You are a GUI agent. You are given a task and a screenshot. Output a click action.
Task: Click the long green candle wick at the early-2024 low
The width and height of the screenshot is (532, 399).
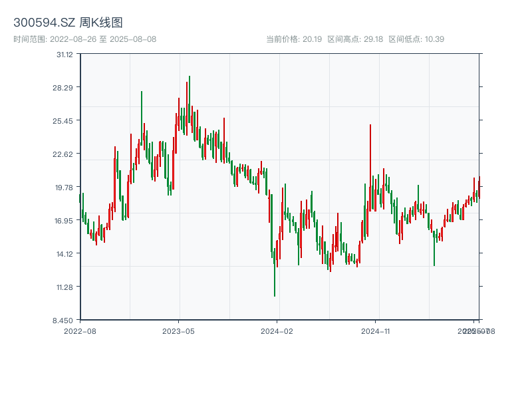click(275, 273)
